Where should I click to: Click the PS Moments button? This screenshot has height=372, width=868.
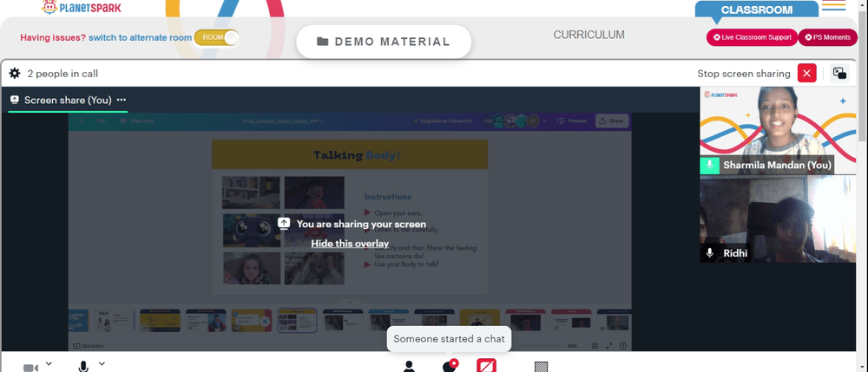coord(827,37)
